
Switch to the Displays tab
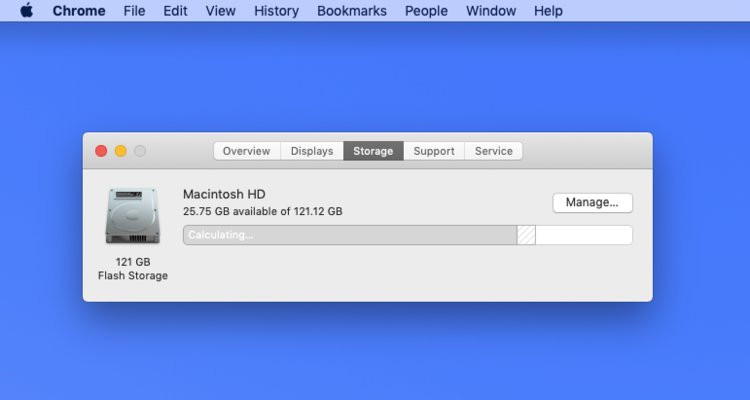click(312, 151)
